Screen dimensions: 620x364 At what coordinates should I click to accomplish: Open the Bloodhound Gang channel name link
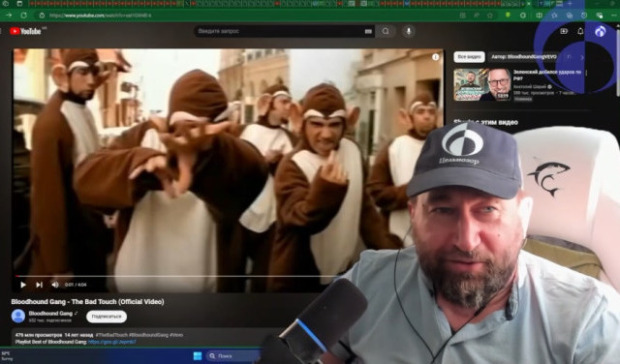point(50,314)
